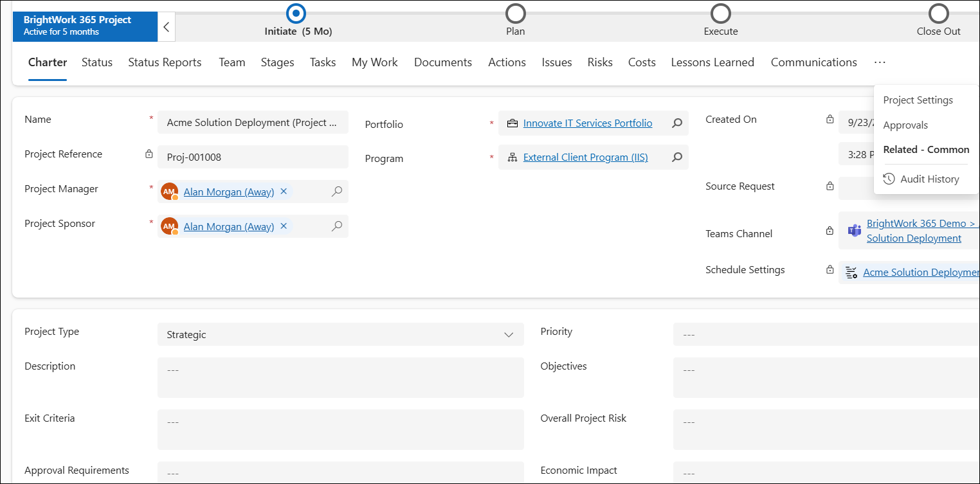Choose Approvals from the overflow menu
Viewport: 980px width, 484px height.
point(905,125)
